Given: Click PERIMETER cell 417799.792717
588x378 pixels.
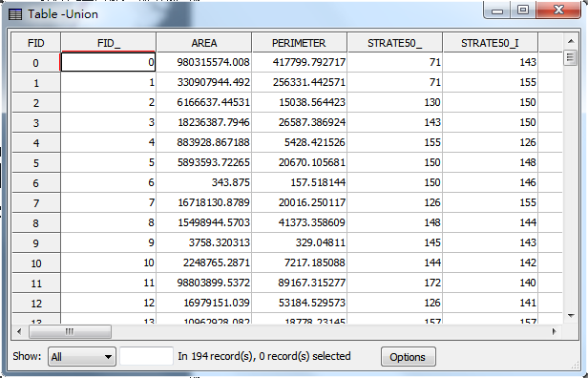Looking at the screenshot, I should pos(299,62).
